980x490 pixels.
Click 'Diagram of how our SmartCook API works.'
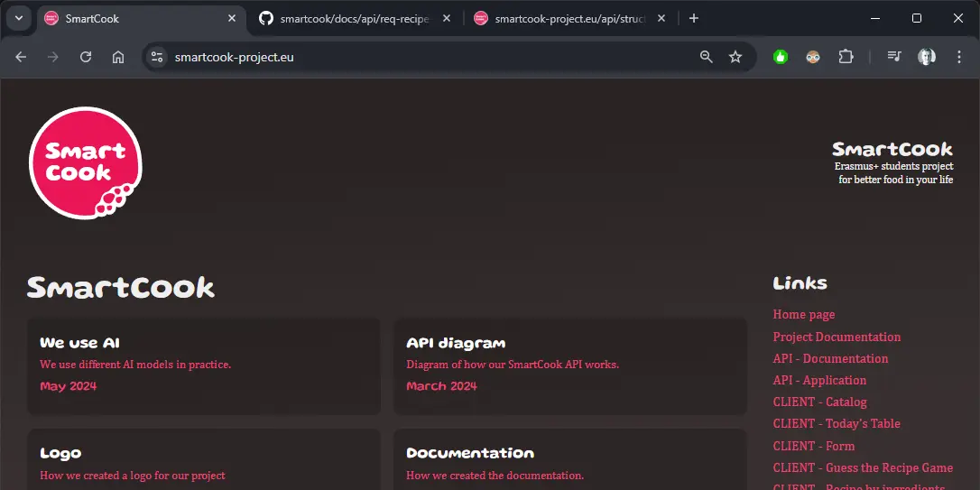point(513,365)
